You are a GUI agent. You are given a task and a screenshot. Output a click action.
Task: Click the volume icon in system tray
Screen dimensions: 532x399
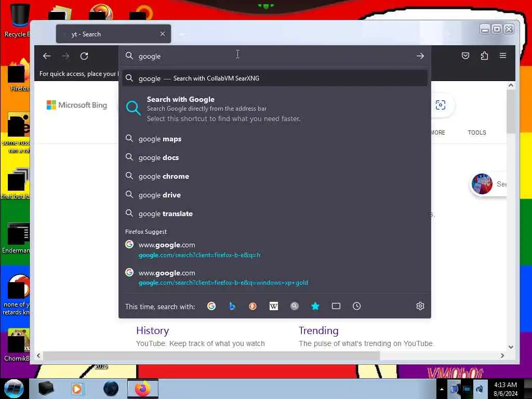(480, 389)
